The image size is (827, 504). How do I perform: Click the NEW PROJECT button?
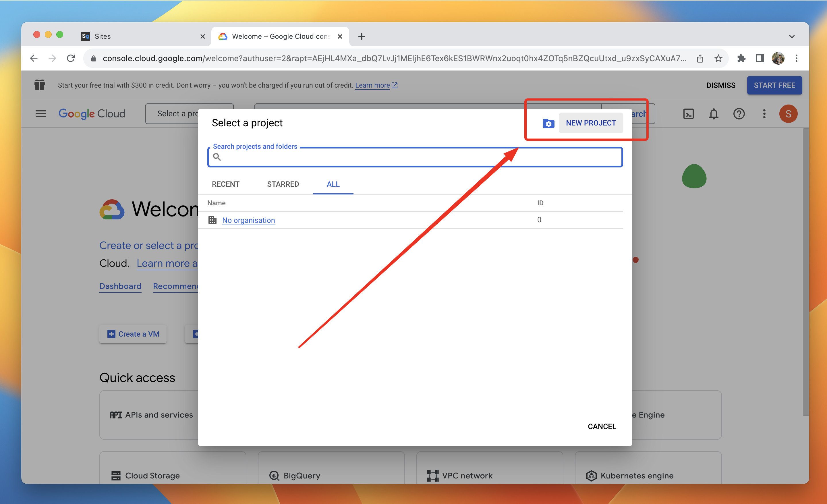pyautogui.click(x=590, y=123)
